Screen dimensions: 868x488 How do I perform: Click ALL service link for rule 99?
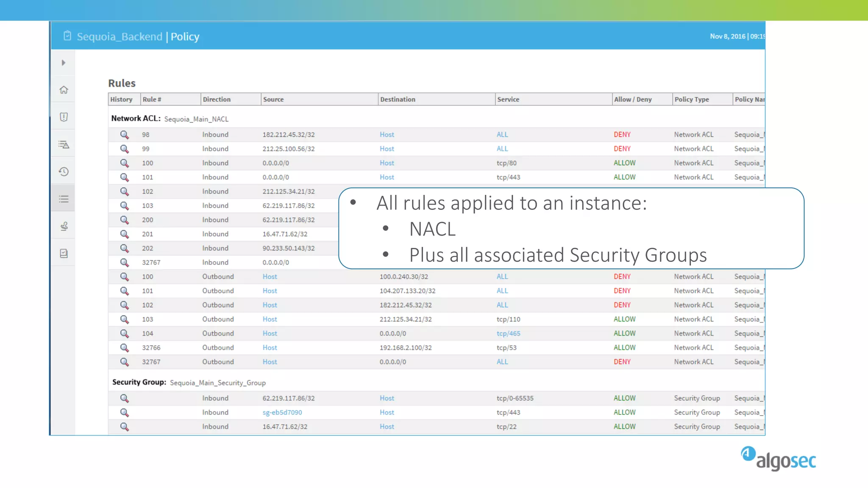pyautogui.click(x=502, y=149)
